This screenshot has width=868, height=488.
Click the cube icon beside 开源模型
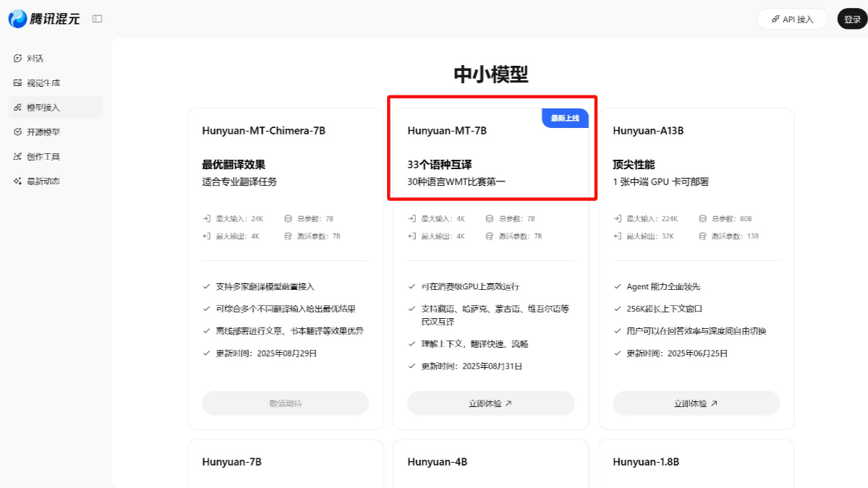(18, 132)
